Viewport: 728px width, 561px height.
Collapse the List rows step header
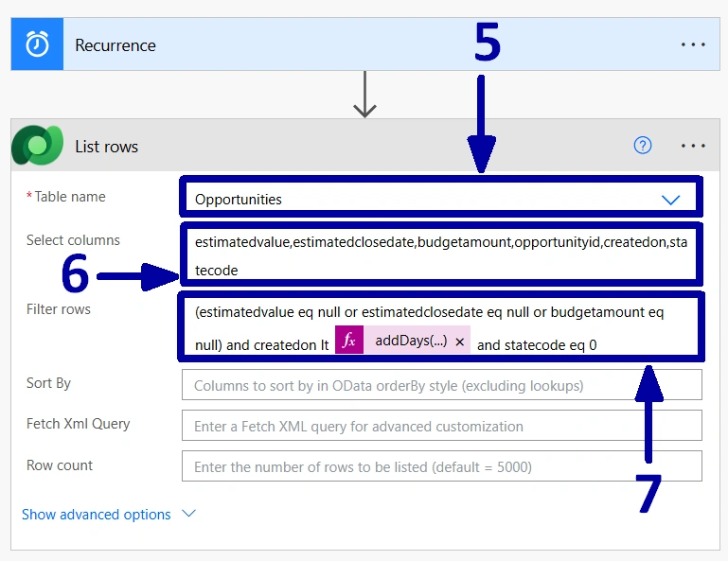[365, 146]
